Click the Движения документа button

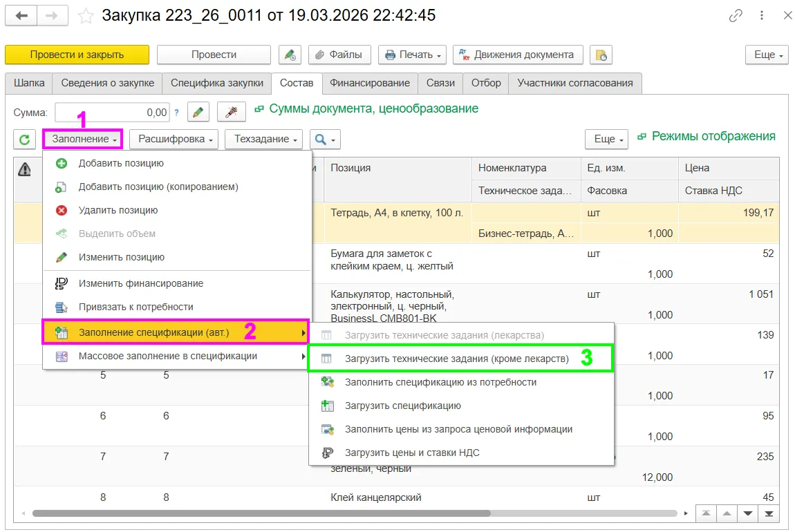click(x=518, y=55)
